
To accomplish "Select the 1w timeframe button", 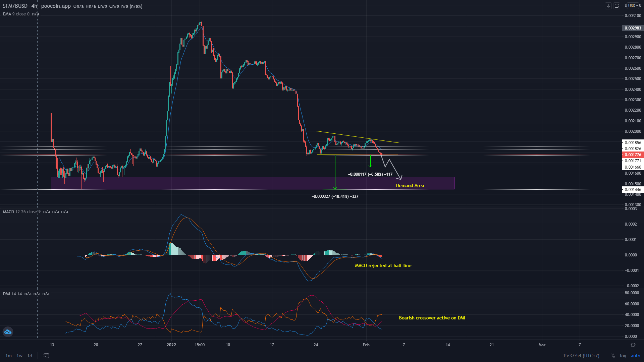I will click(x=19, y=356).
